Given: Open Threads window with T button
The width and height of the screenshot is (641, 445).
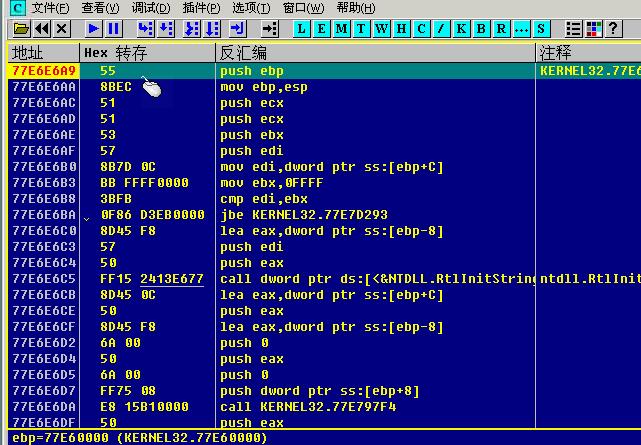Looking at the screenshot, I should click(361, 29).
